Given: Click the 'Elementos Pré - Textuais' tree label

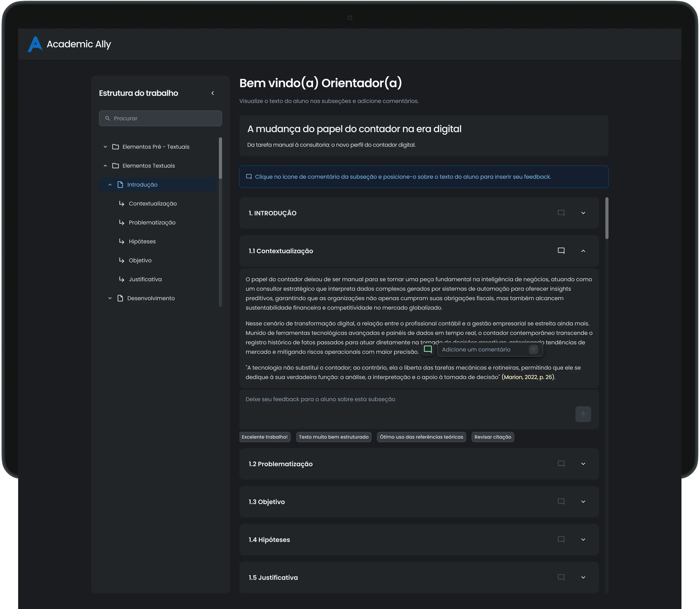Looking at the screenshot, I should click(x=156, y=147).
